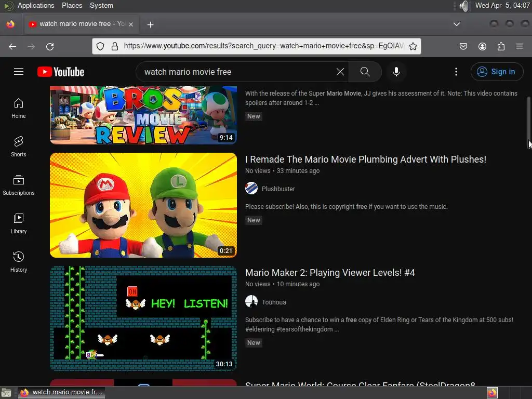The height and width of the screenshot is (399, 532).
Task: Click the Sign in button
Action: point(497,72)
